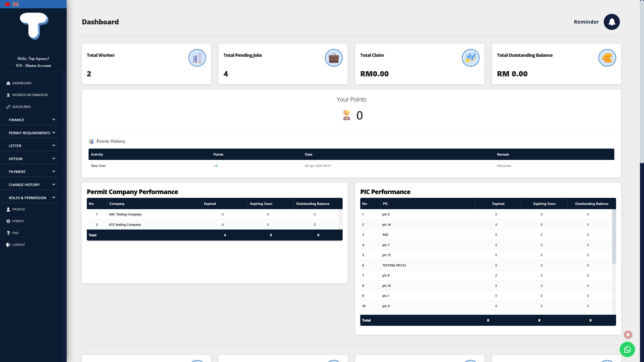
Task: Click date 09 Apr 2026 09:57
Action: tap(318, 166)
